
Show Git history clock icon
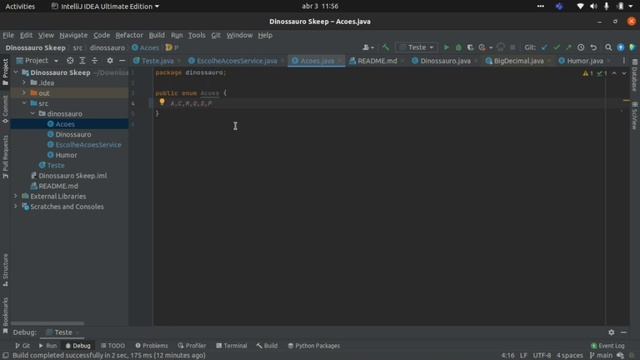pyautogui.click(x=581, y=47)
